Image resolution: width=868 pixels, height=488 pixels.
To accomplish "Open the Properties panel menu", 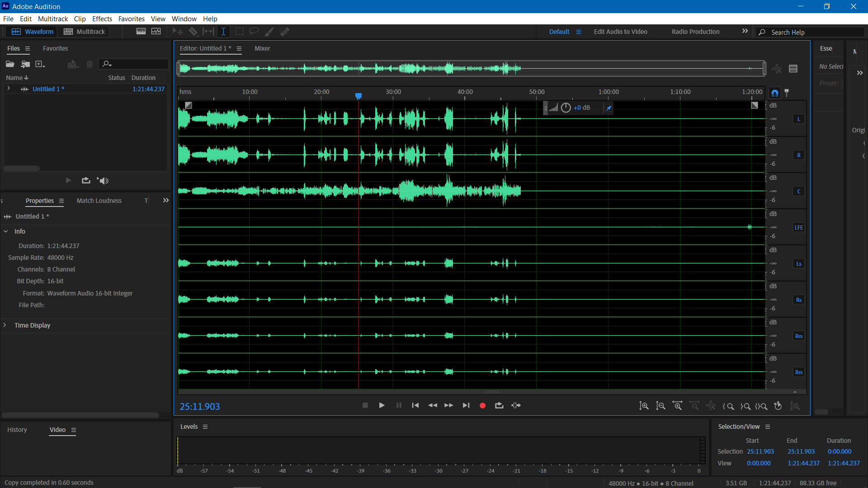I will click(x=61, y=201).
